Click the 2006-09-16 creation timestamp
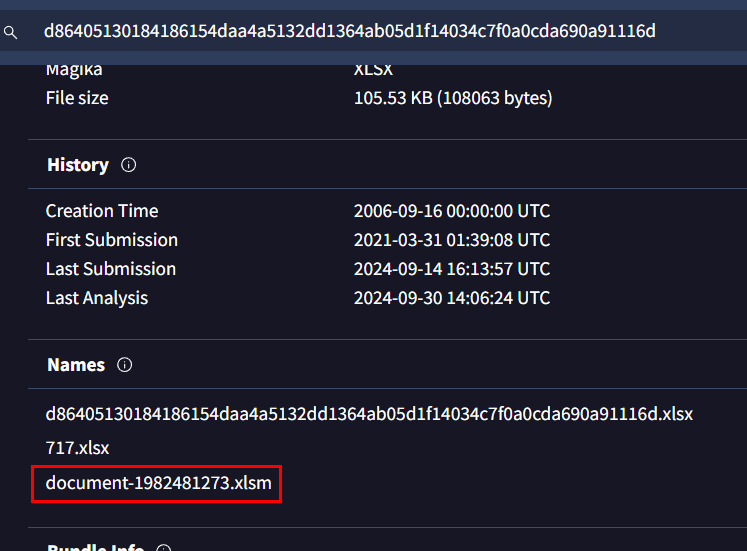 pos(452,211)
